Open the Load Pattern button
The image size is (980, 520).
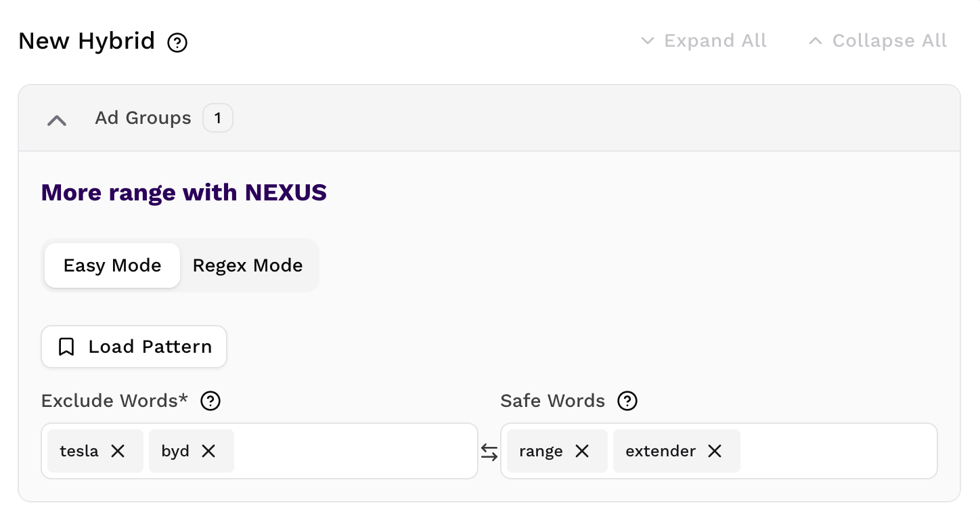pyautogui.click(x=134, y=347)
